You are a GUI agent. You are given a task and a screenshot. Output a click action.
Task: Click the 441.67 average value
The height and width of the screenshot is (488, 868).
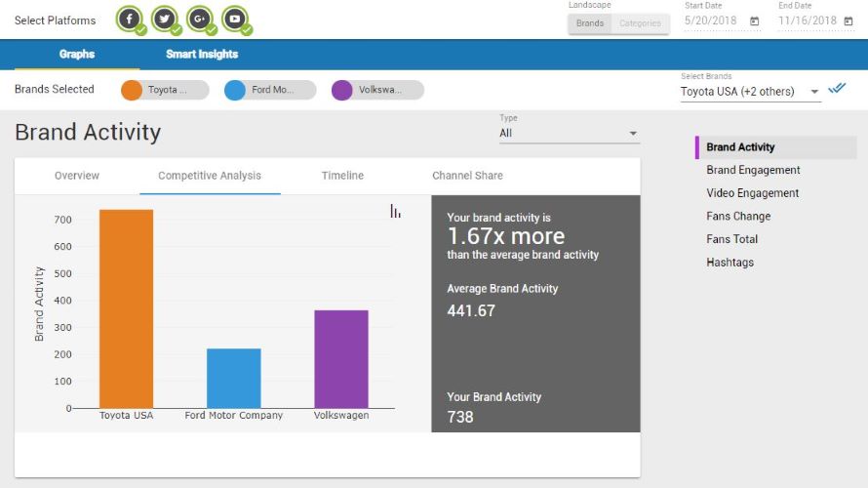(471, 310)
